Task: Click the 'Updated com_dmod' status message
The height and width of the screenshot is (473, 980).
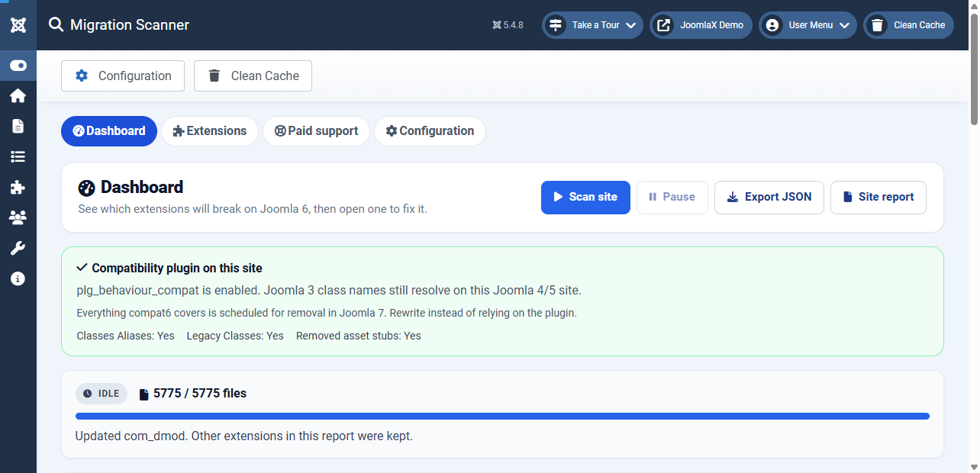Action: (x=244, y=436)
